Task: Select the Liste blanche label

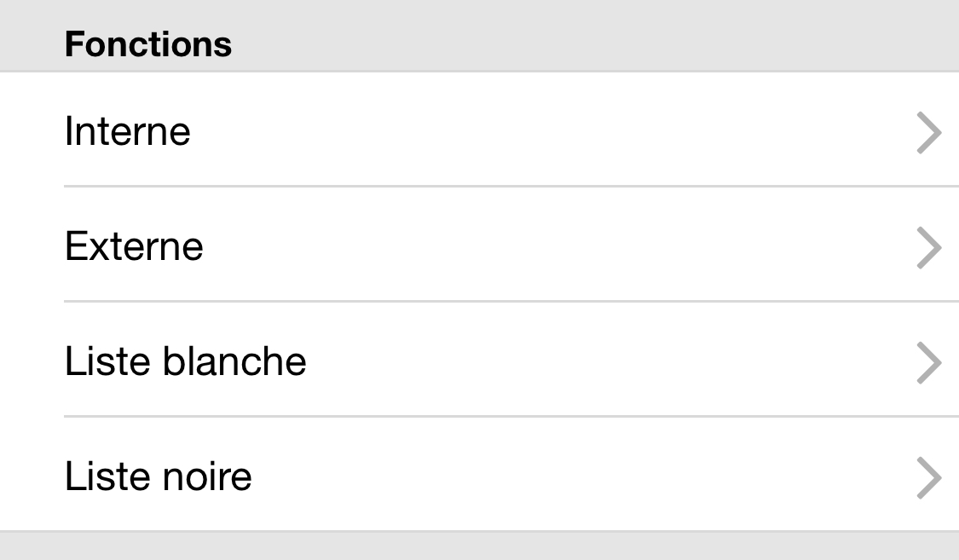Action: click(185, 361)
